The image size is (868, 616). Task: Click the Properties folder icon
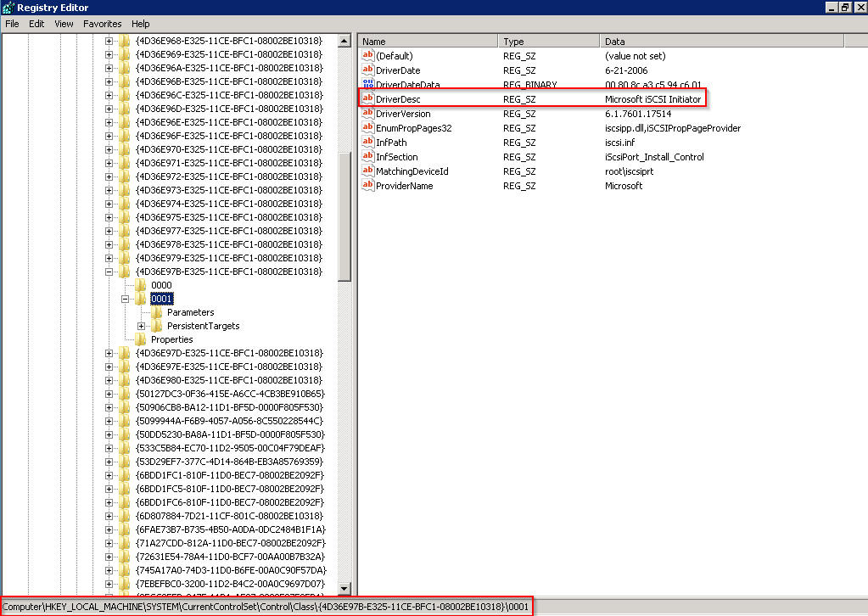[x=141, y=339]
